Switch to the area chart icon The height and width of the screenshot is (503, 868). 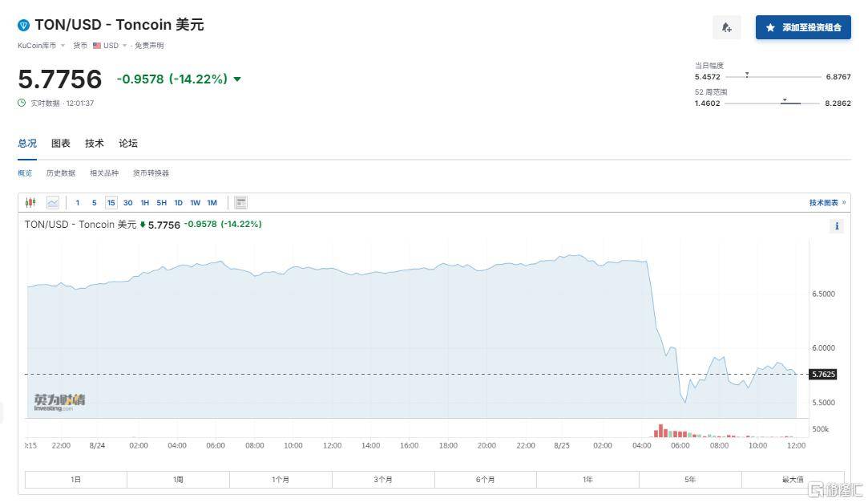tap(52, 203)
